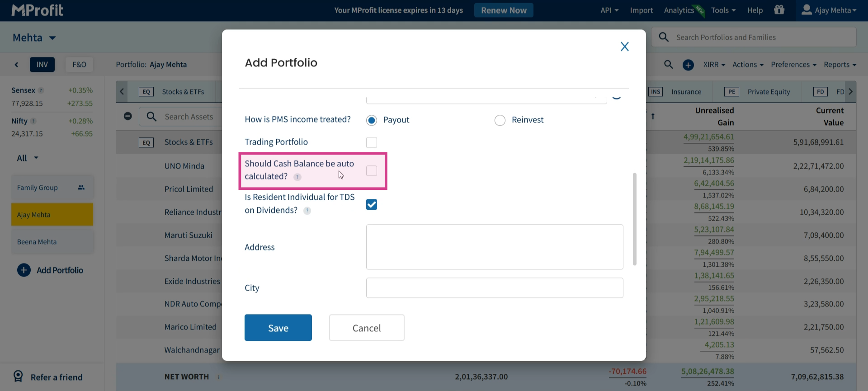Image resolution: width=868 pixels, height=391 pixels.
Task: Open the Private Equity asset tab
Action: pyautogui.click(x=757, y=92)
